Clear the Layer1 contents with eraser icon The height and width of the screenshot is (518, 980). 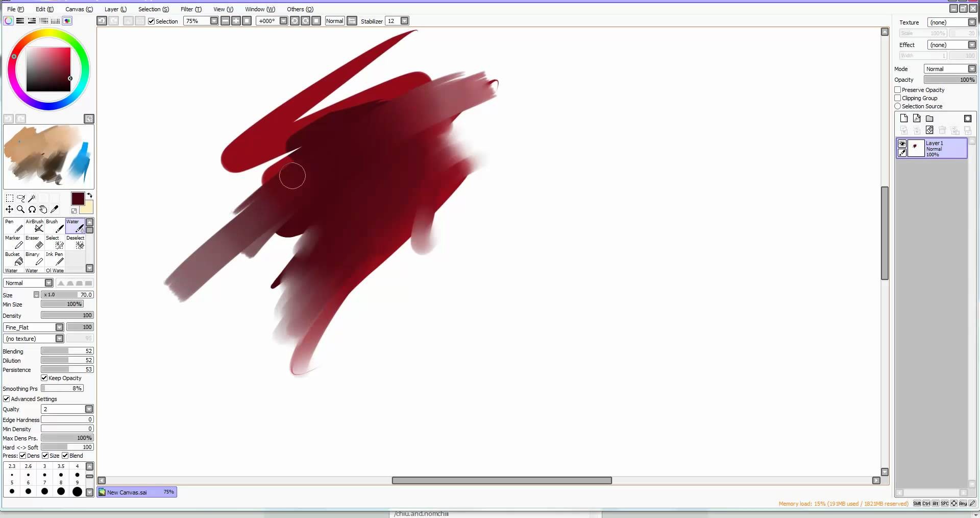coord(929,130)
